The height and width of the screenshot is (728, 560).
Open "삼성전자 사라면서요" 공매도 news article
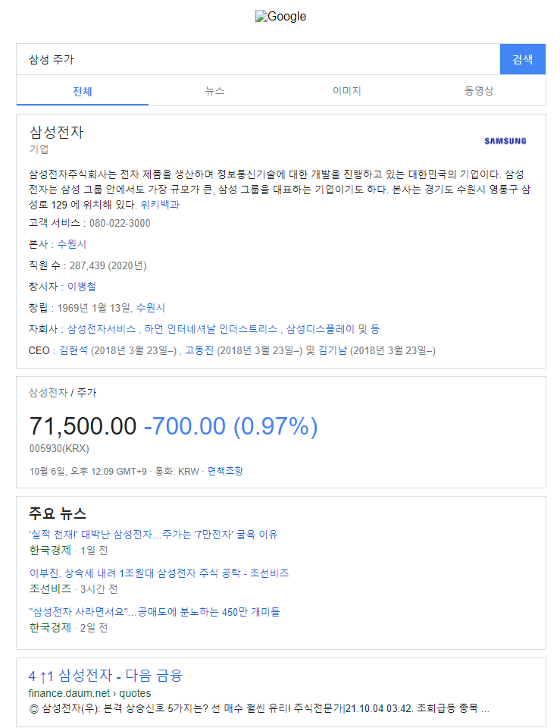coord(155,612)
